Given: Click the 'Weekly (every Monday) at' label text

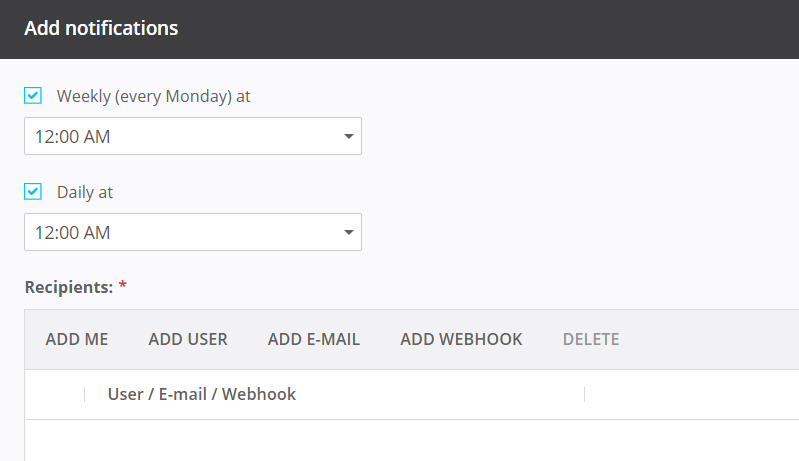Looking at the screenshot, I should (153, 97).
